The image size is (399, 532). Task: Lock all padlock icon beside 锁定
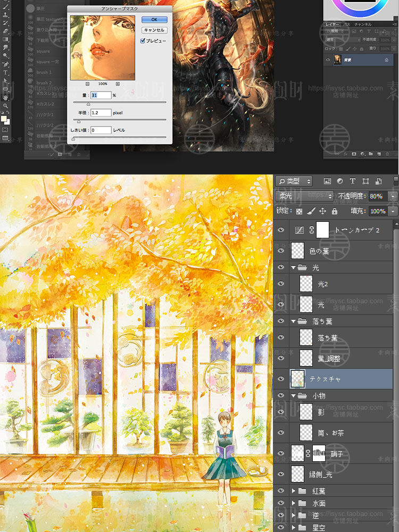click(x=335, y=211)
